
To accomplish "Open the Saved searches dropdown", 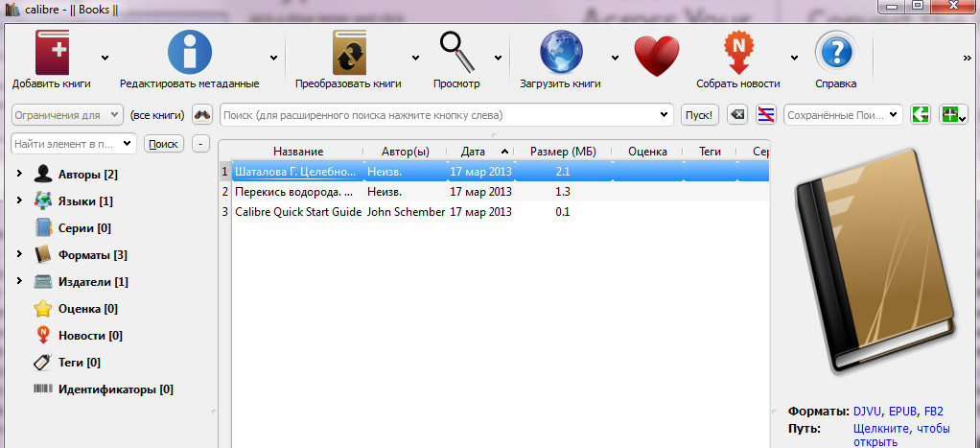I will 894,115.
